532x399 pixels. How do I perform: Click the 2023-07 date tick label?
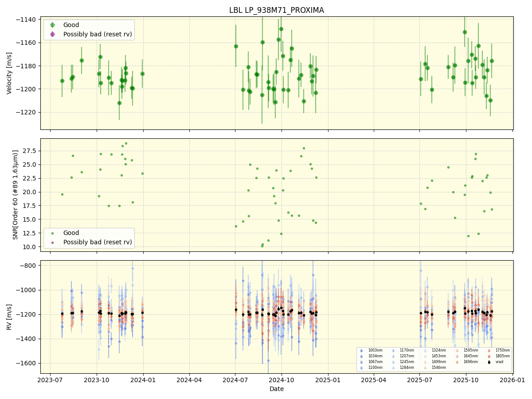(x=50, y=380)
